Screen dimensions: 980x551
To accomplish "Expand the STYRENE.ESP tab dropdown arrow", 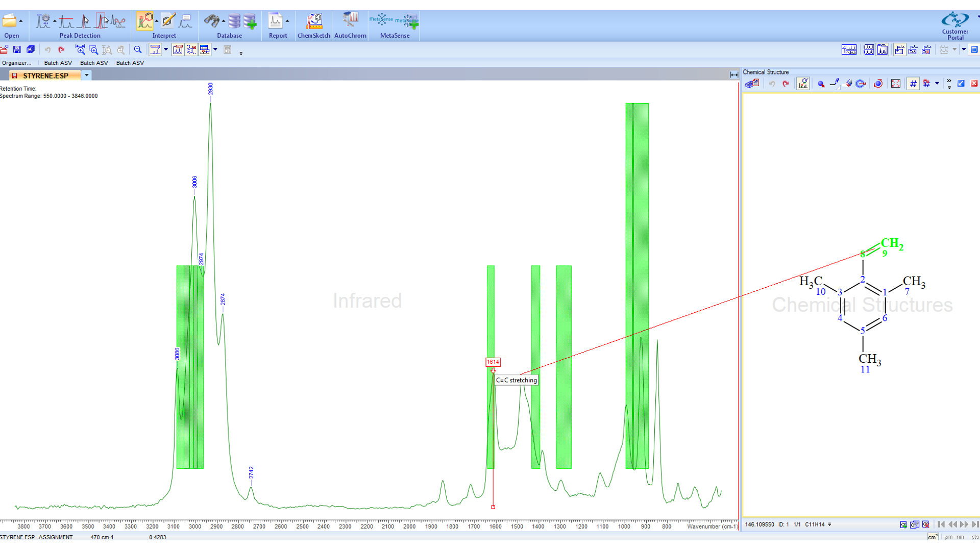I will click(87, 76).
